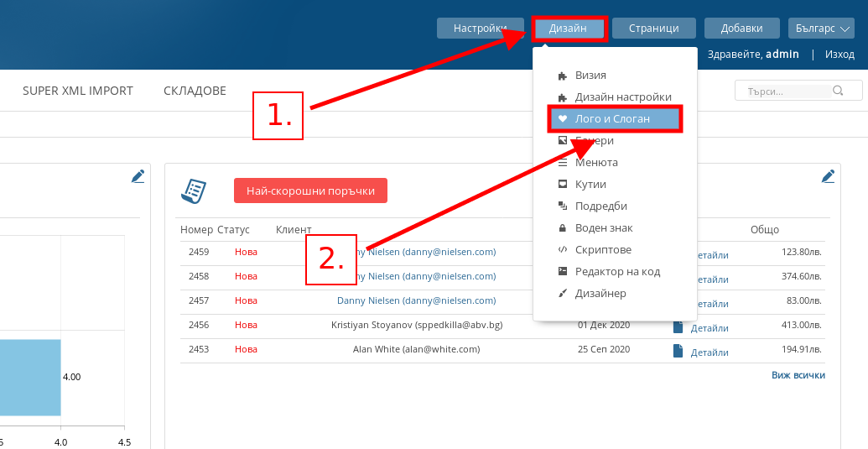
Task: Open Дизайнер with brush icon
Action: pyautogui.click(x=600, y=294)
